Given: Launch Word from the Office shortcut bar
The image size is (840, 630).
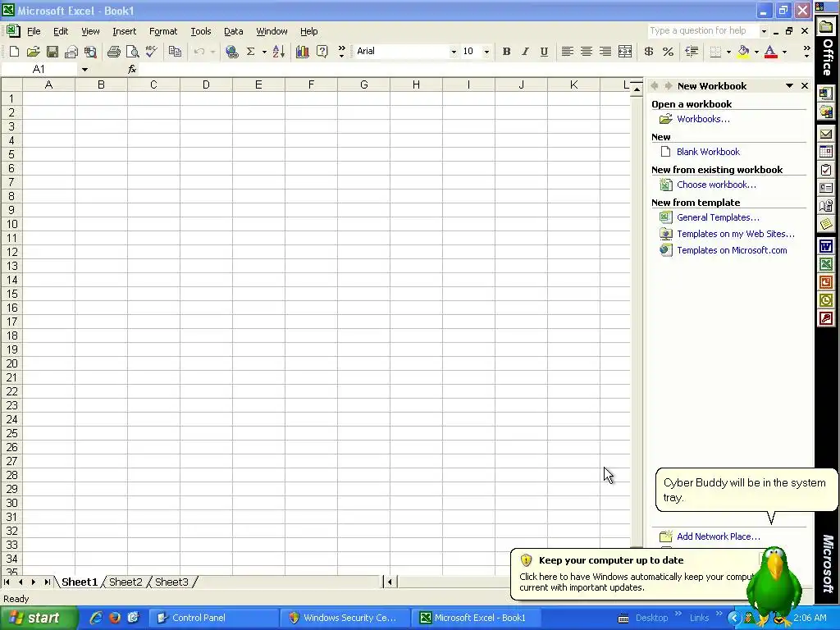Looking at the screenshot, I should click(825, 246).
